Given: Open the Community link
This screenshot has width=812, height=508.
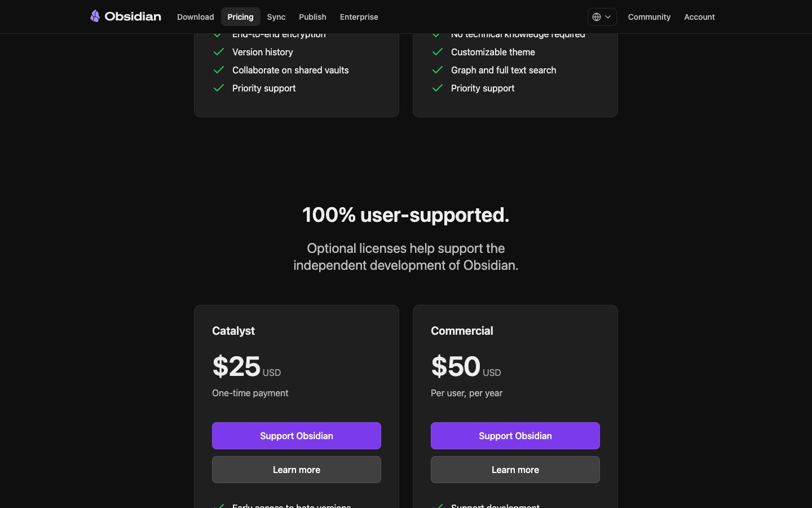Looking at the screenshot, I should [x=649, y=17].
